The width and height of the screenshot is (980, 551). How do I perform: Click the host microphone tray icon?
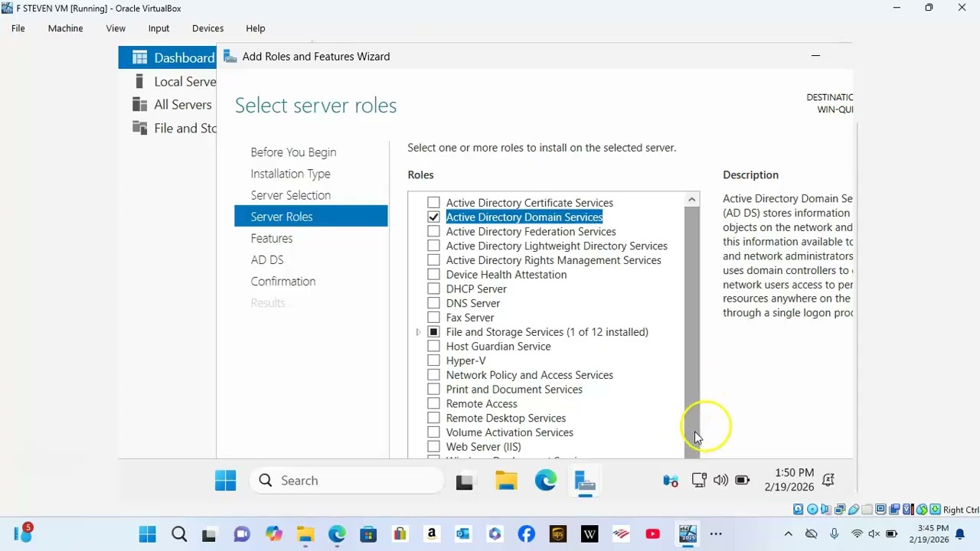pyautogui.click(x=834, y=534)
